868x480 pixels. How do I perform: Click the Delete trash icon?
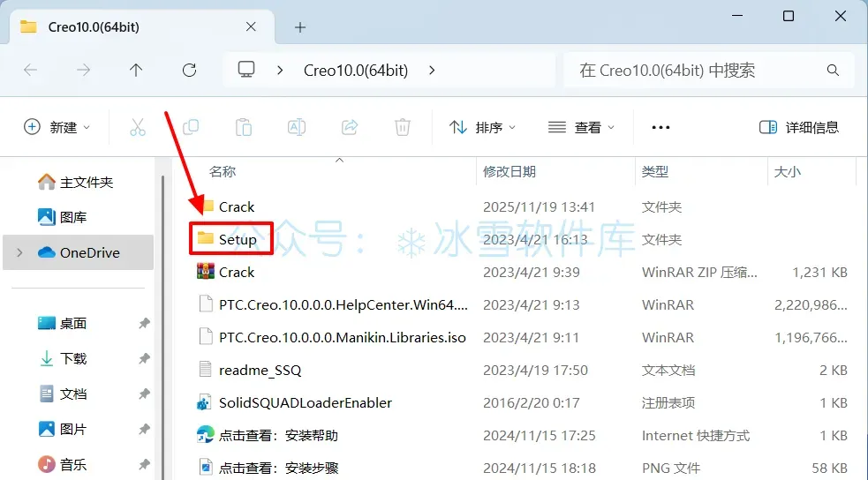coord(403,127)
